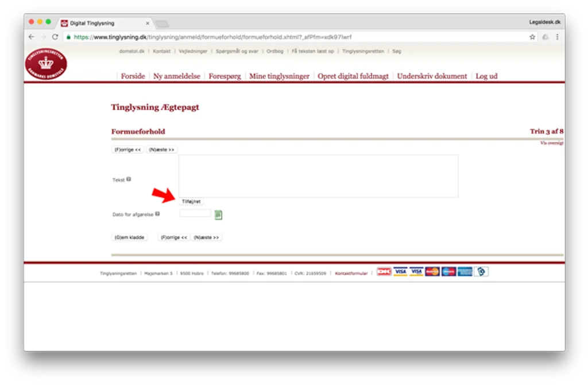This screenshot has width=588, height=385.
Task: Go back with browser back arrow
Action: (x=32, y=37)
